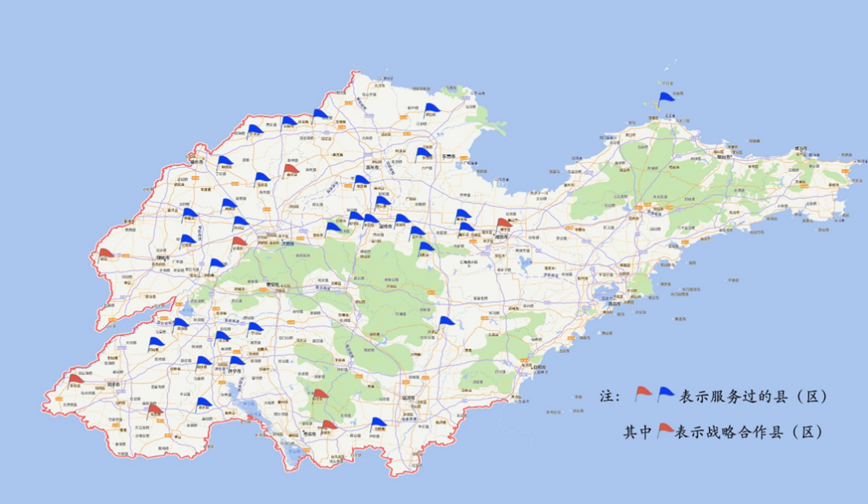The height and width of the screenshot is (504, 868).
Task: Click the legend text 表示服务过的县（区）
Action: tap(753, 397)
